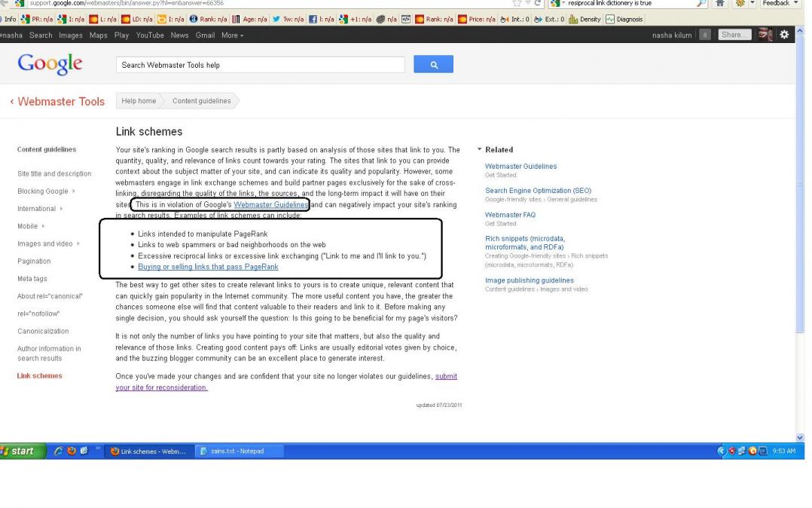
Task: Bookmark this page with the star icon
Action: click(x=517, y=4)
